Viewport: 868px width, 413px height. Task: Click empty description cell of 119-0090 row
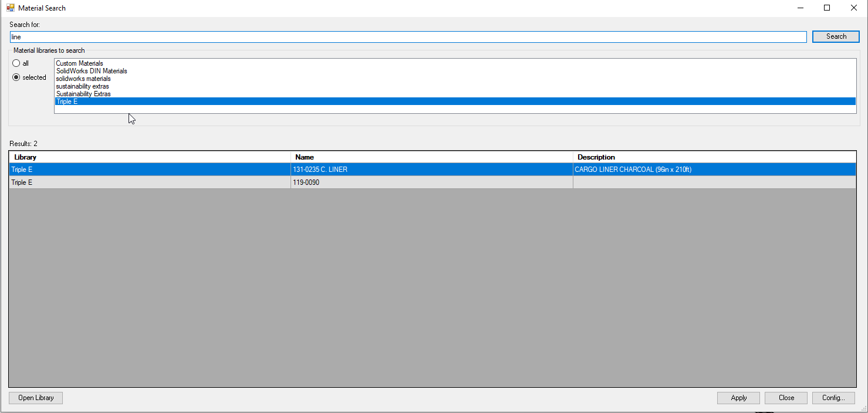[714, 182]
